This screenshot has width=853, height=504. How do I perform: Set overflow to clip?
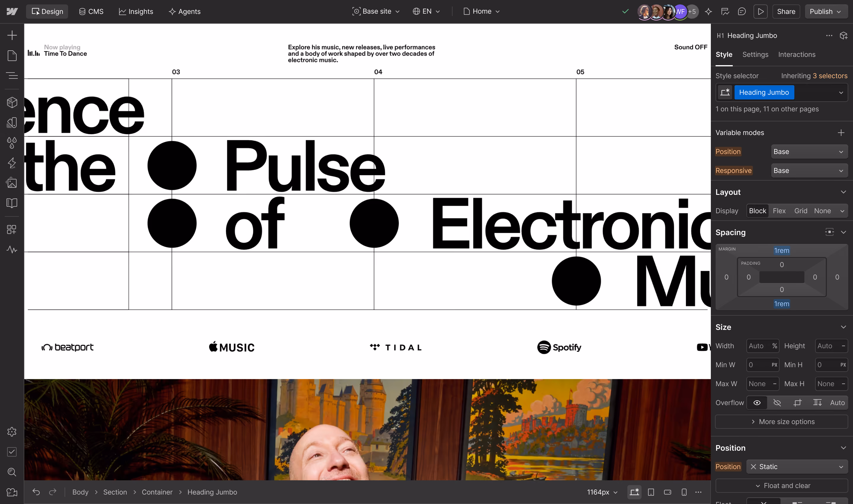coord(797,403)
